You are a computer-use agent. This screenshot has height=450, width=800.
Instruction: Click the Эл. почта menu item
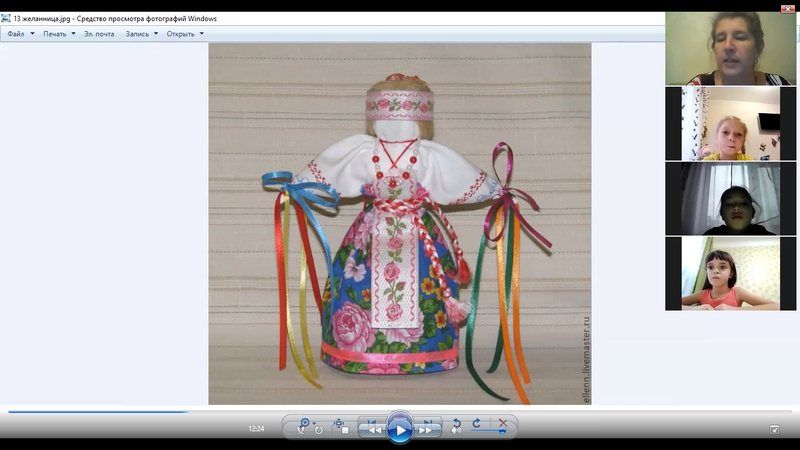pyautogui.click(x=99, y=34)
